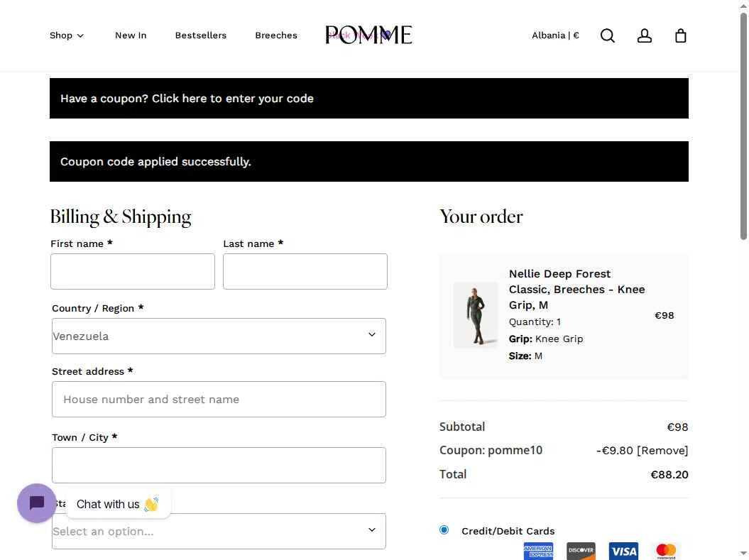Click the 'Grip: Knee Grip' text

click(x=545, y=339)
